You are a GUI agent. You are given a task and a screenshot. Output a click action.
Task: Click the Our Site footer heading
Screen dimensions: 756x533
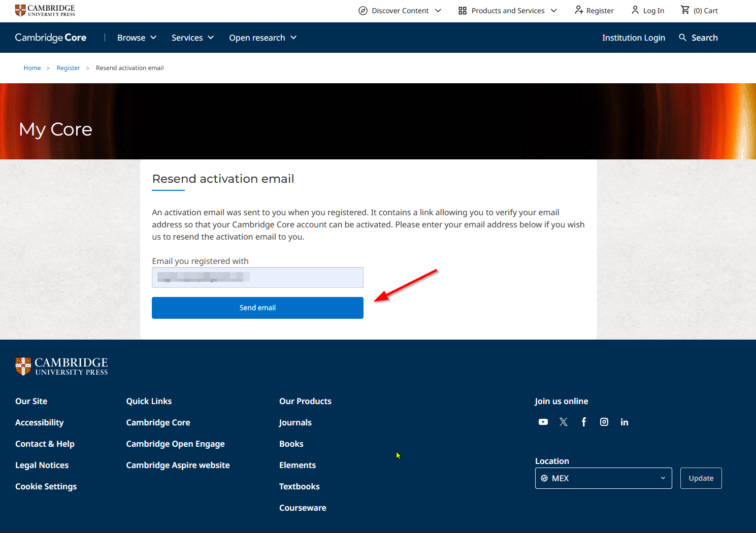point(31,401)
